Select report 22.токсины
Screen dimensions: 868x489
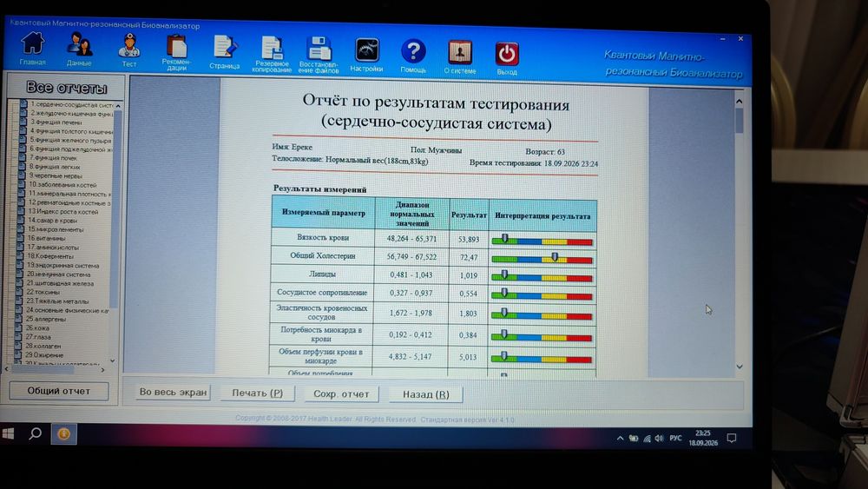tap(43, 292)
